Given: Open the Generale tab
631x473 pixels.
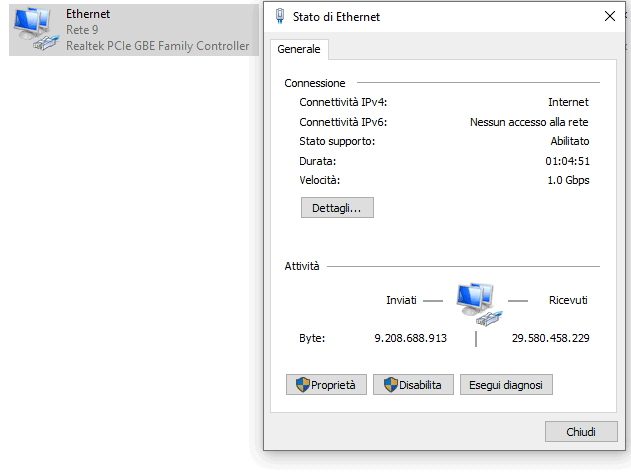Looking at the screenshot, I should (299, 49).
